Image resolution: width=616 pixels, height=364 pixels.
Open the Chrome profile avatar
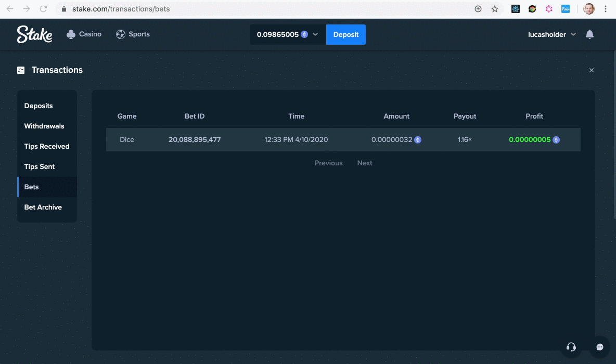coord(588,9)
